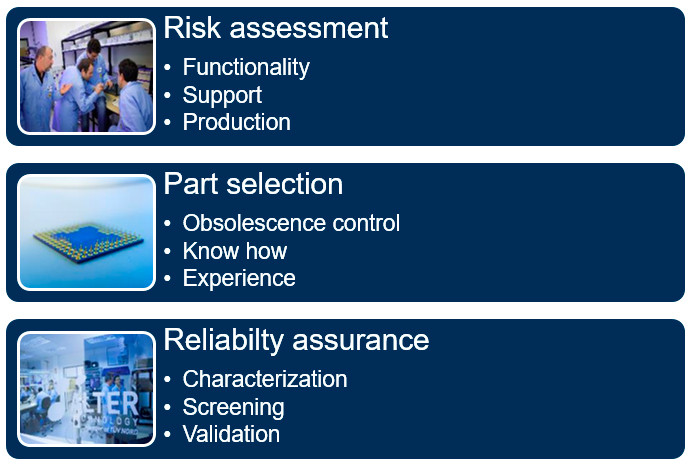This screenshot has width=700, height=468.
Task: Click the bullet dot before Screening
Action: tap(167, 407)
